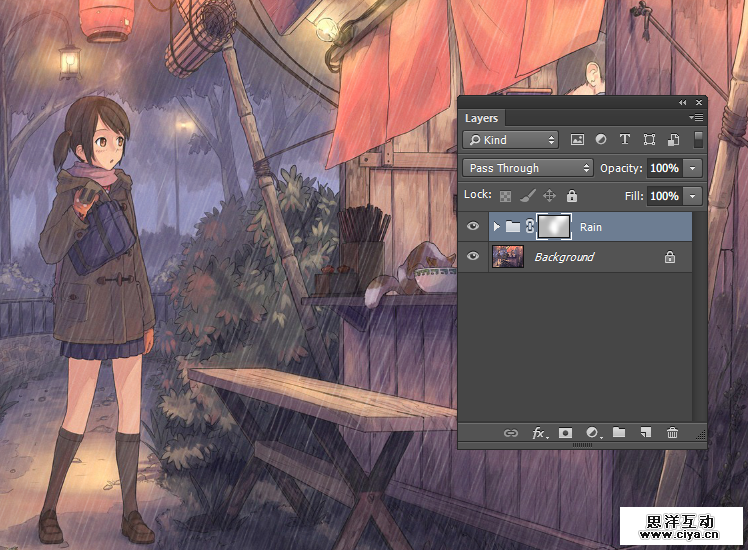
Task: Switch to the Layers tab
Action: pos(482,118)
